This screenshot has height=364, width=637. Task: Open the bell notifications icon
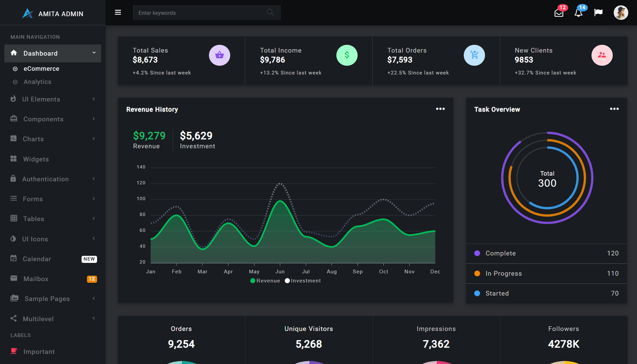point(578,13)
